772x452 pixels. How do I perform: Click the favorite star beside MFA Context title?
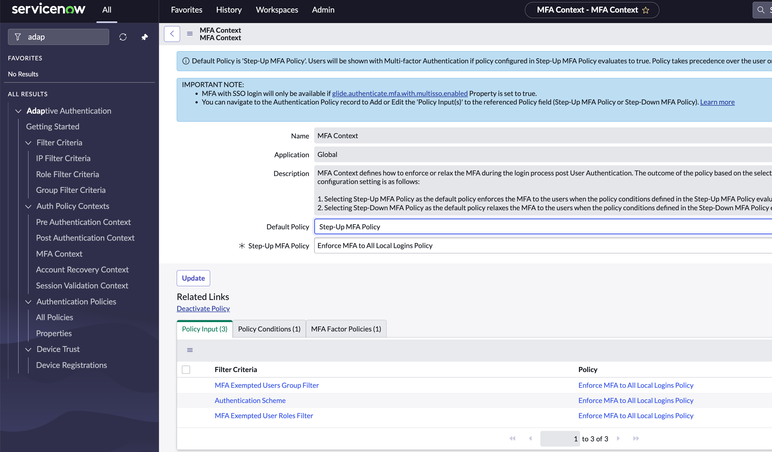(645, 10)
